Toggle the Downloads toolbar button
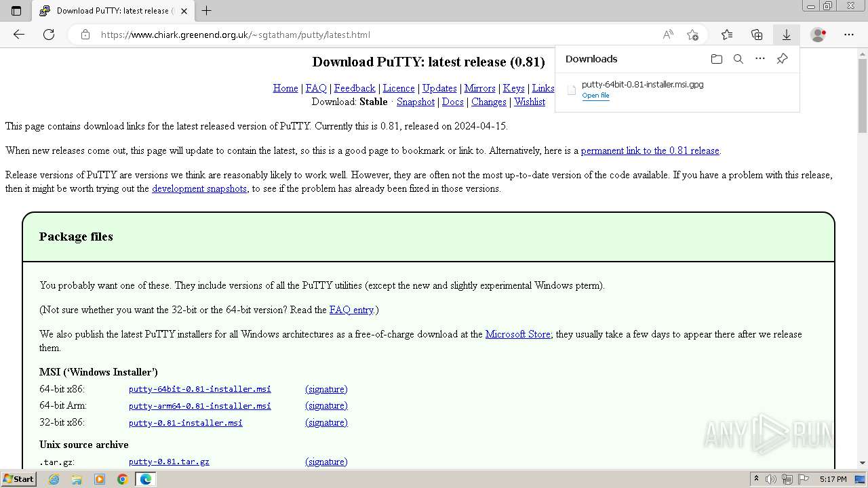 point(787,35)
